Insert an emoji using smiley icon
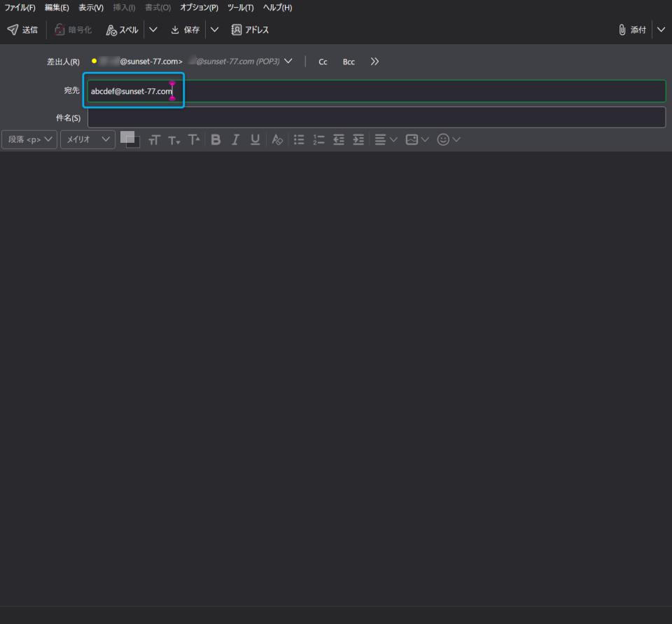672x624 pixels. pos(443,139)
